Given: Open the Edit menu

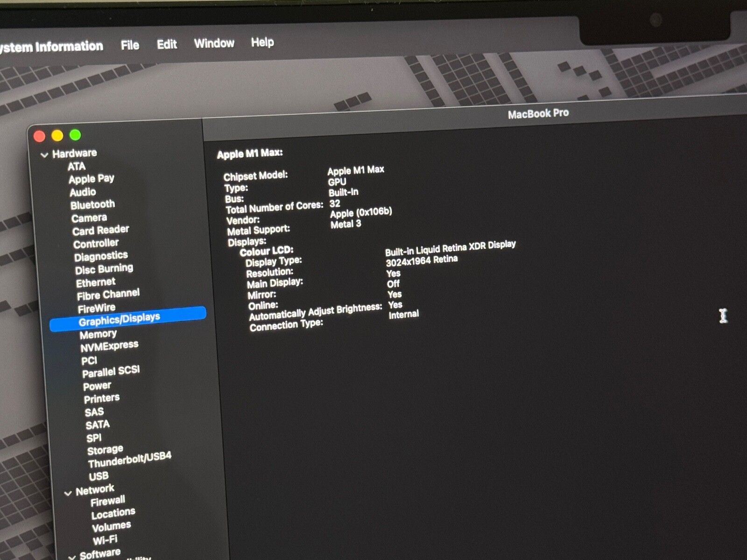Looking at the screenshot, I should click(x=167, y=44).
